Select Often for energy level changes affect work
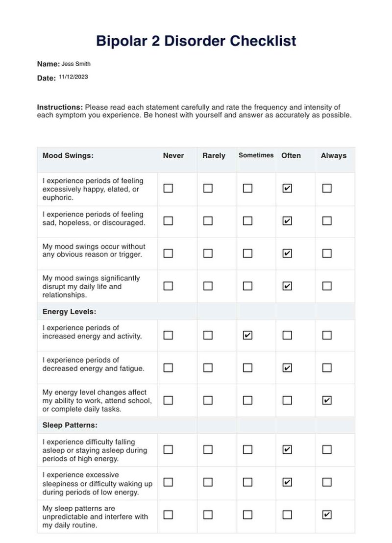This screenshot has height=543, width=392. (287, 400)
